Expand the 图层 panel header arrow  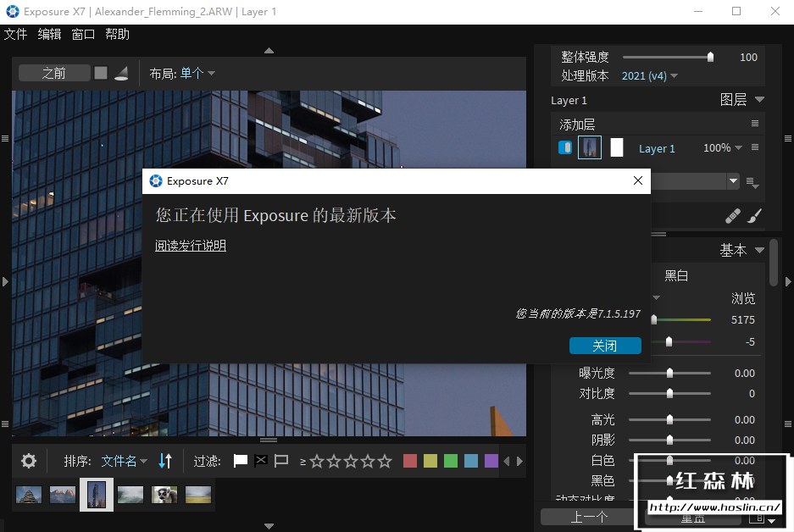tap(759, 99)
